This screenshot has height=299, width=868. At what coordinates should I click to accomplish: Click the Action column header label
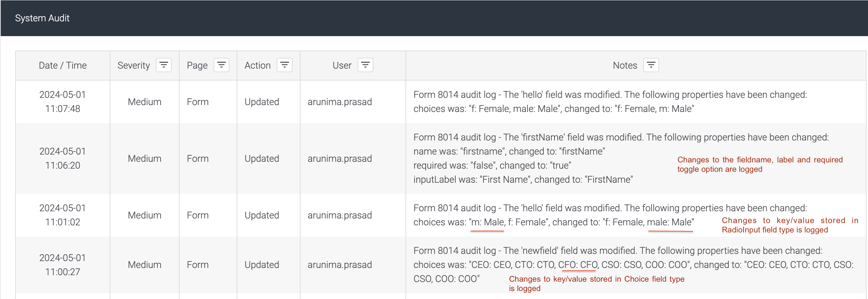coord(257,65)
